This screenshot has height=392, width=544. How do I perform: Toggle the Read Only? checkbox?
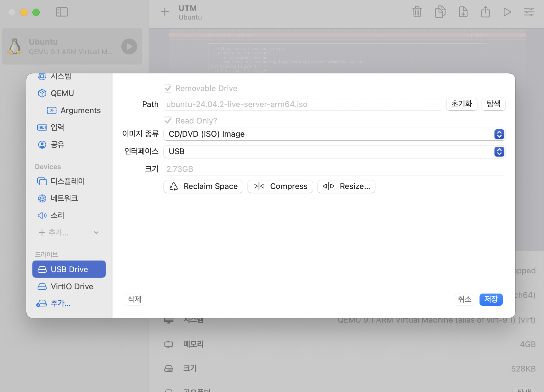(x=168, y=121)
